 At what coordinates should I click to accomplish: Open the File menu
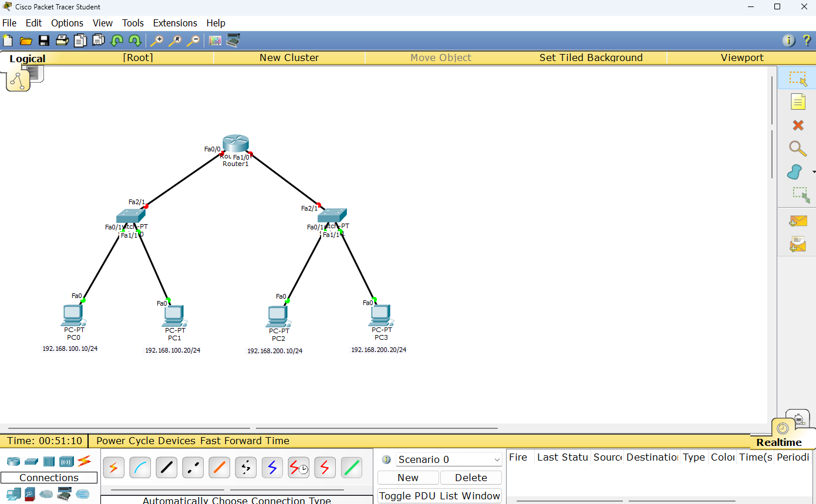pyautogui.click(x=9, y=23)
